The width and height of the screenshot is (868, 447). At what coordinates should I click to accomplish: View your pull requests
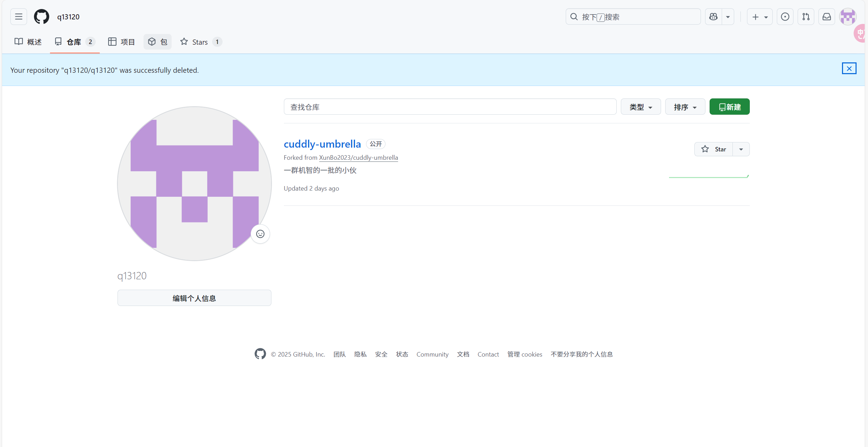pos(806,16)
